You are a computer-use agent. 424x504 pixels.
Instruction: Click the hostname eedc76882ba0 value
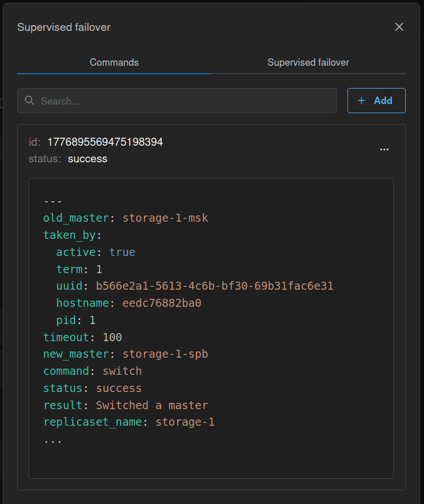point(162,303)
